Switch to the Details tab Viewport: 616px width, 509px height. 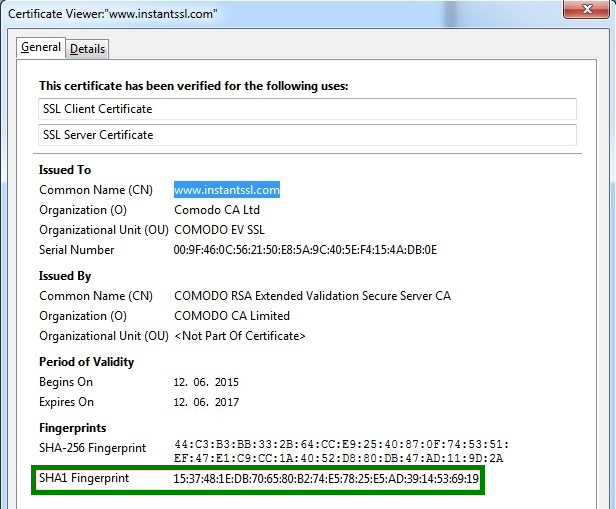(x=87, y=49)
